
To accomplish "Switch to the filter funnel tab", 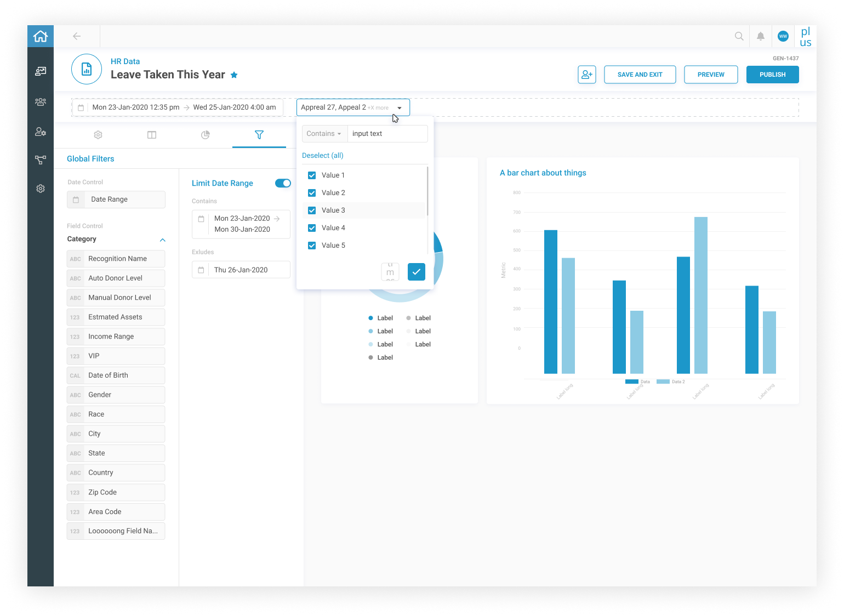I will [x=259, y=135].
